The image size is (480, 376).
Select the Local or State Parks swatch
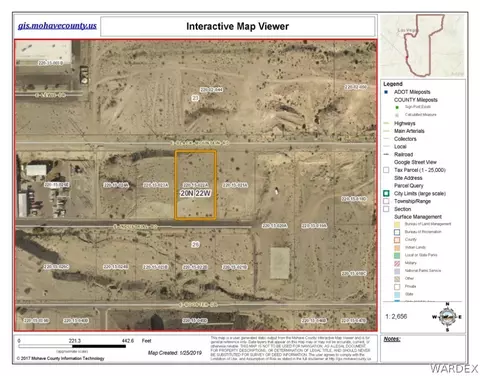pyautogui.click(x=397, y=255)
